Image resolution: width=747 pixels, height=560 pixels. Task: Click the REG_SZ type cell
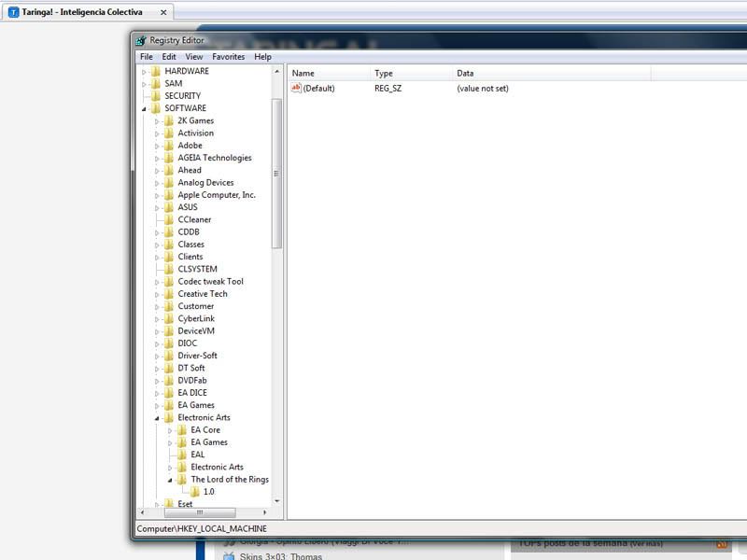[388, 89]
